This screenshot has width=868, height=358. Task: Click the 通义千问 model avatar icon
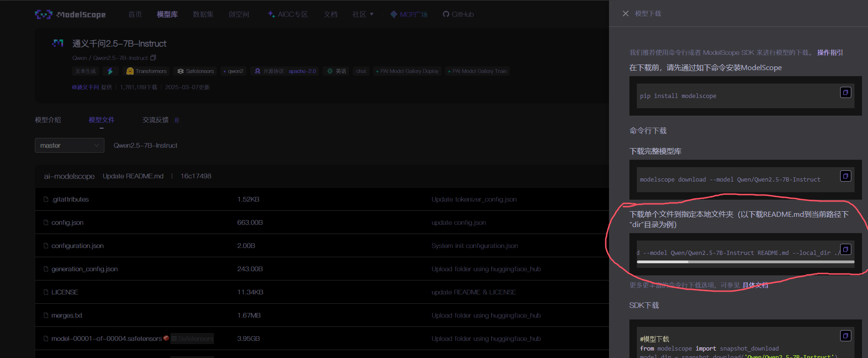pyautogui.click(x=58, y=43)
